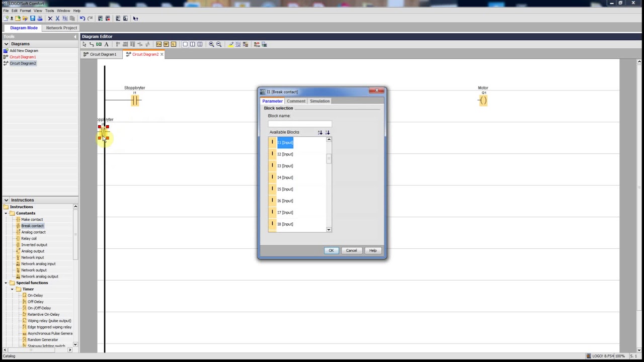Open the Edit menu
Screen dimensions: 644x362
point(15,11)
